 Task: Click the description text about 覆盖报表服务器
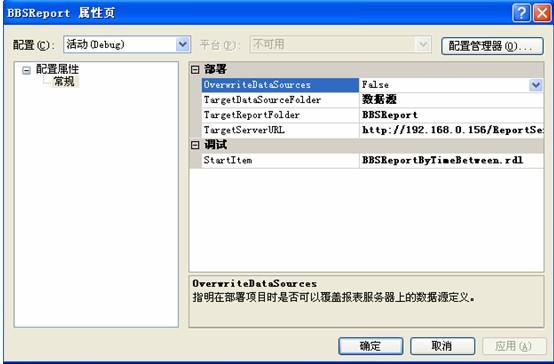click(334, 298)
